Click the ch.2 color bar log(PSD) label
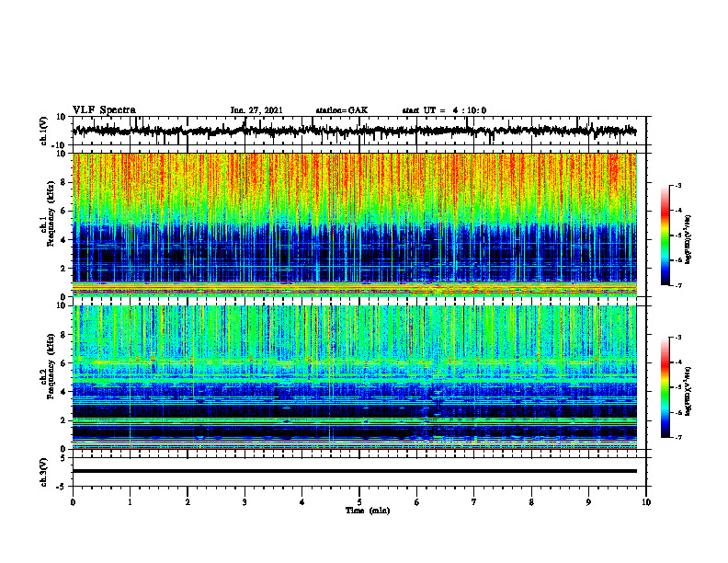 pos(688,391)
